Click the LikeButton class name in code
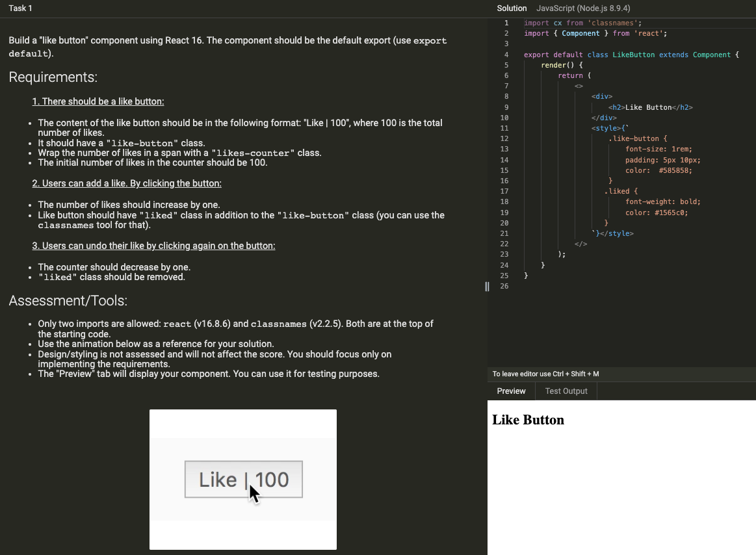Screen dimensions: 756x555 [634, 55]
